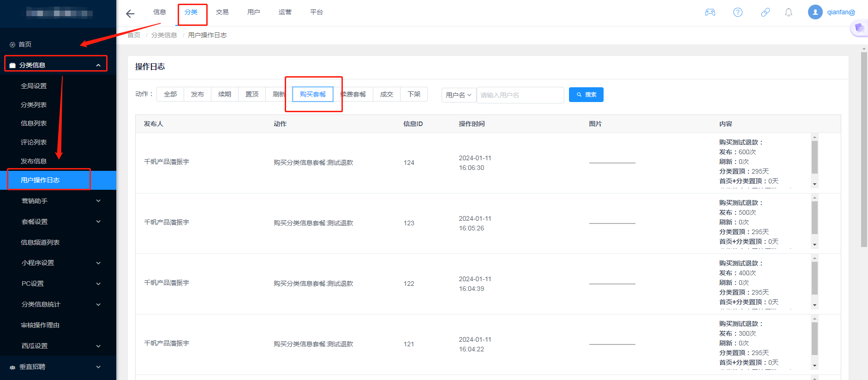
Task: Open 评论列表 in sidebar
Action: tap(34, 142)
